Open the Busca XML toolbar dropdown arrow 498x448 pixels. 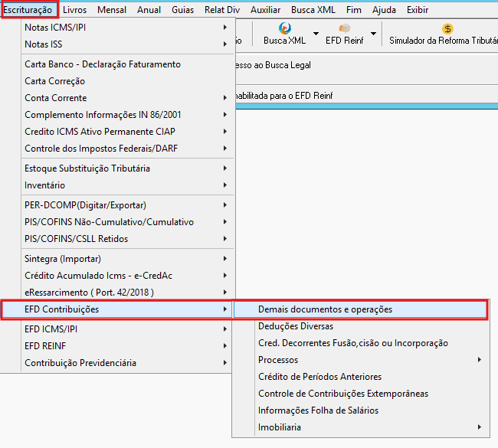pyautogui.click(x=316, y=34)
